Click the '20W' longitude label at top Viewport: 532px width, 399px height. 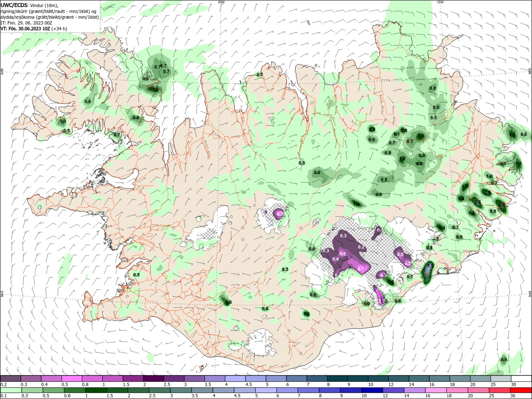click(221, 2)
